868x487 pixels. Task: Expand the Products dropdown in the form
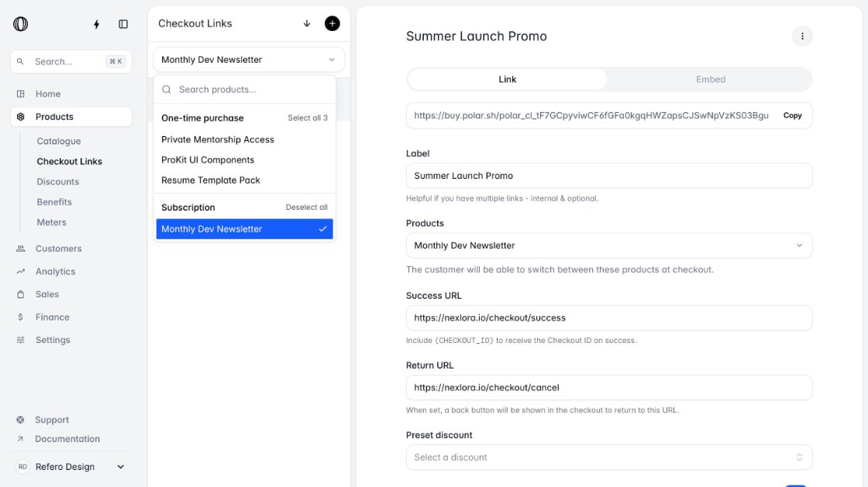point(609,245)
